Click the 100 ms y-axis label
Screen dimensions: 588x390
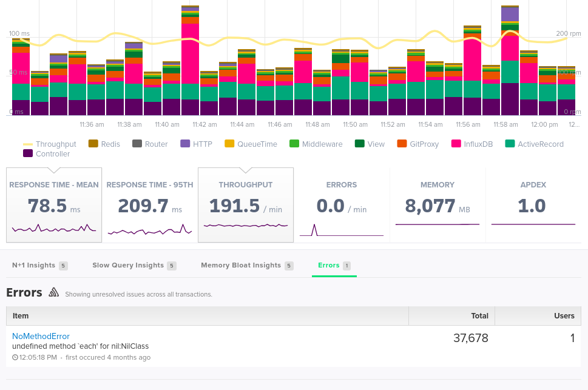(x=19, y=34)
